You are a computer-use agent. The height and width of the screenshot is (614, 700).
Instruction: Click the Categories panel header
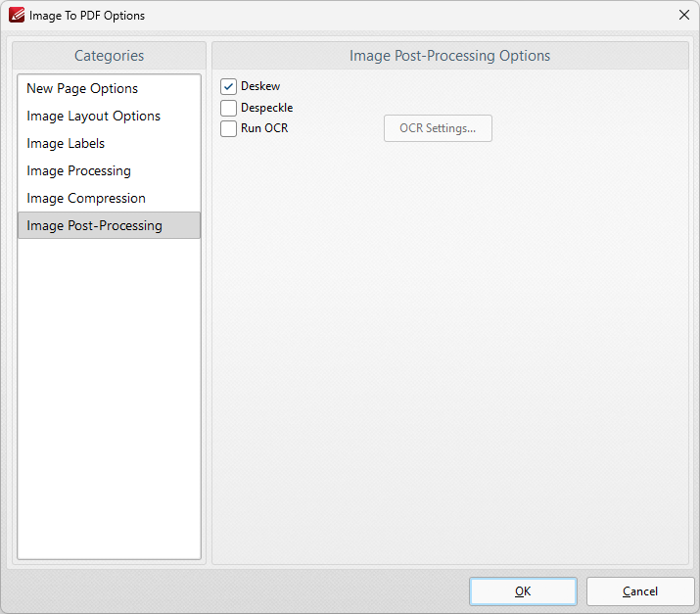pyautogui.click(x=109, y=56)
